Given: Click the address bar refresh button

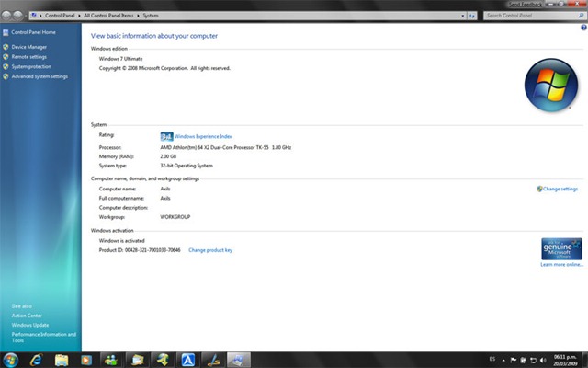Looking at the screenshot, I should [471, 16].
